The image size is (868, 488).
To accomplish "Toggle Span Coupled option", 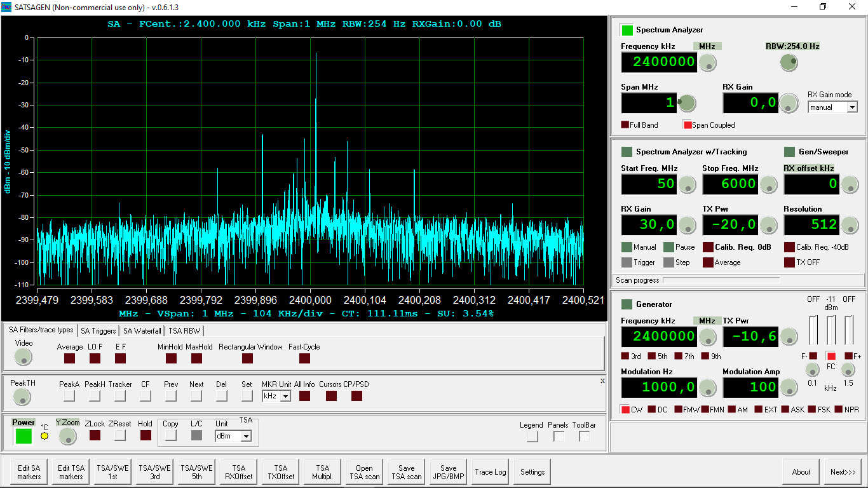I will [687, 125].
